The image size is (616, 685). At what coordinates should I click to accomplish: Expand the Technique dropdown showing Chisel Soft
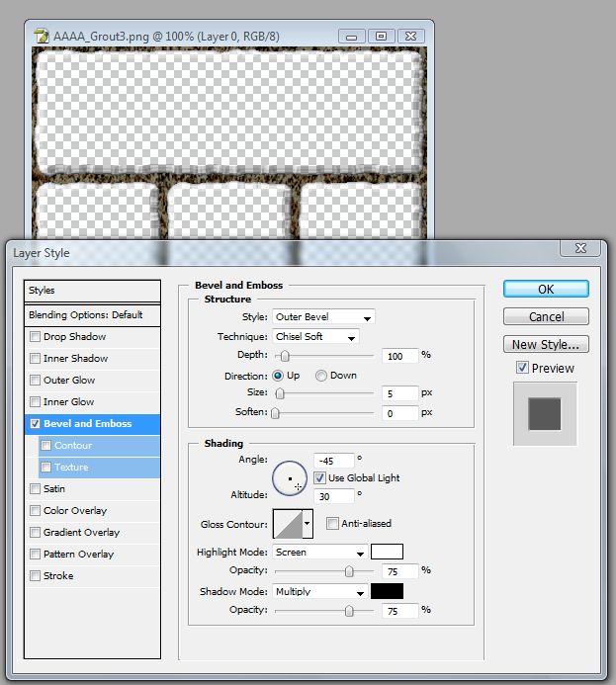[315, 337]
